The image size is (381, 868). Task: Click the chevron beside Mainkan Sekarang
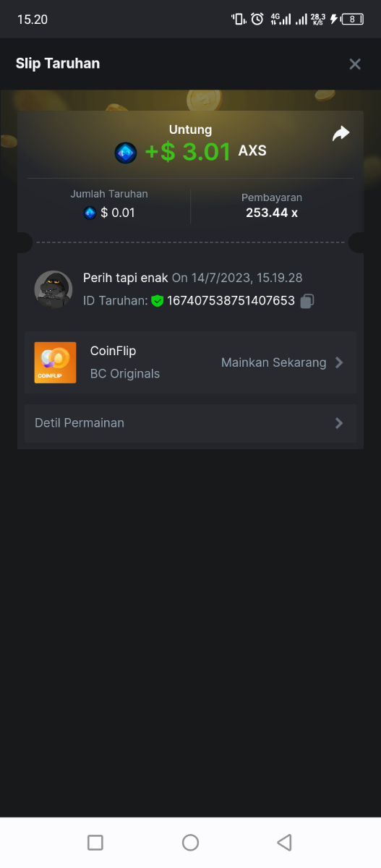click(x=339, y=362)
